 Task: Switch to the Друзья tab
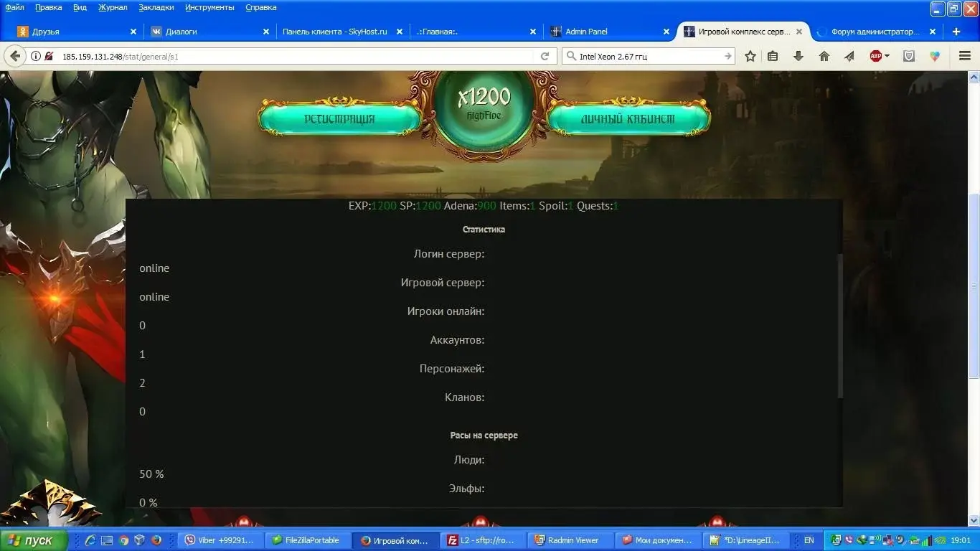(x=77, y=32)
